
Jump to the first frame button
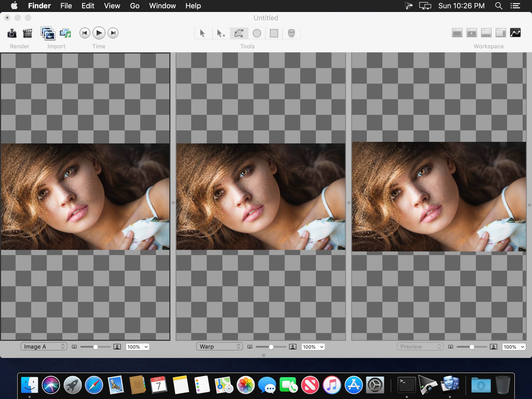(85, 33)
